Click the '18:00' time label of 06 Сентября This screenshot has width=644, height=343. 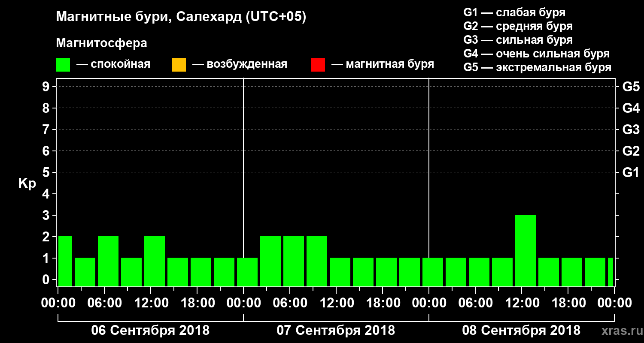coord(197,303)
